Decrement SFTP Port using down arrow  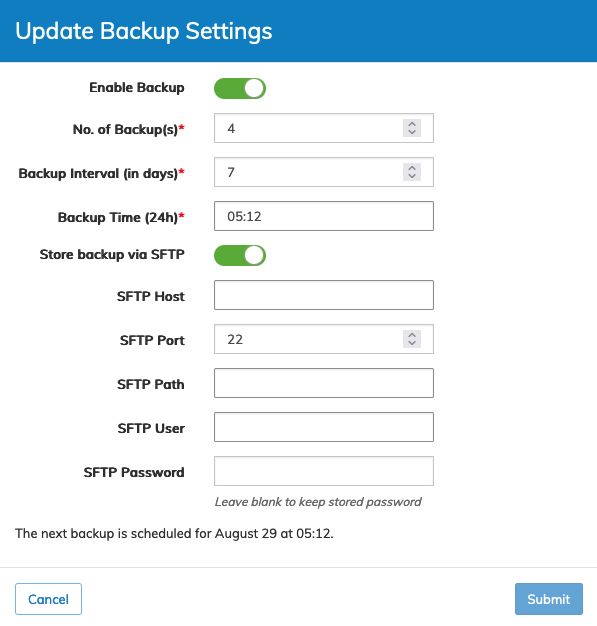[x=412, y=343]
